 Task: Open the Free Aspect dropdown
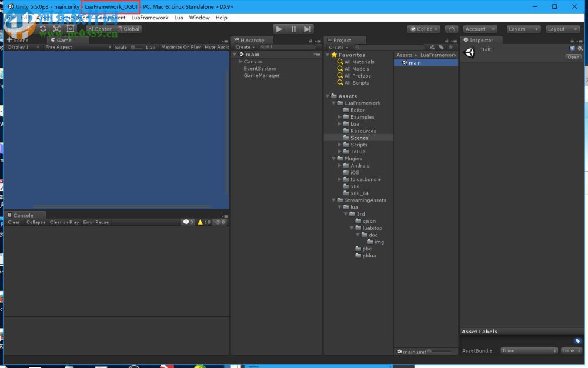(x=59, y=47)
